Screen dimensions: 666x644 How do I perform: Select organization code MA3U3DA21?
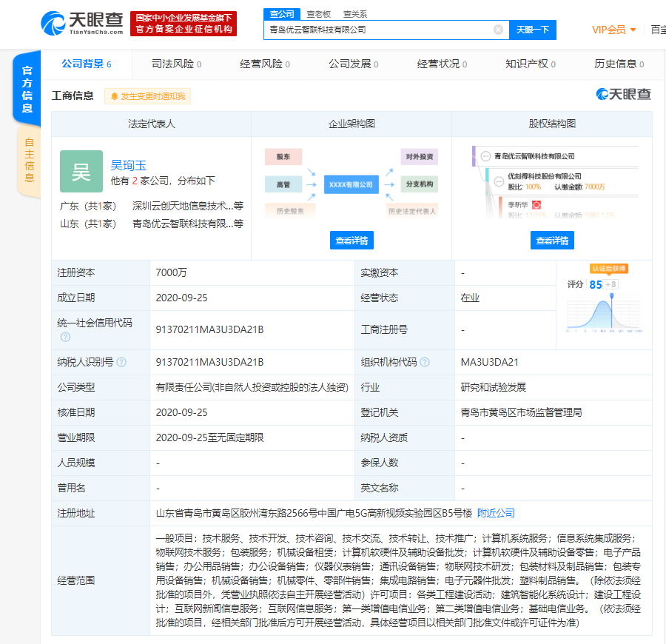(x=489, y=362)
